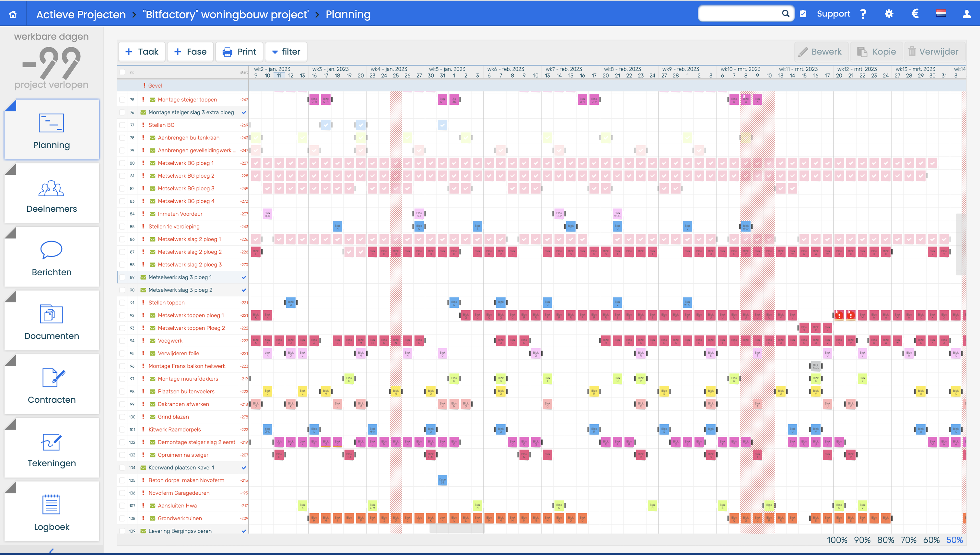This screenshot has height=555, width=980.
Task: Open the user profile icon
Action: [967, 14]
